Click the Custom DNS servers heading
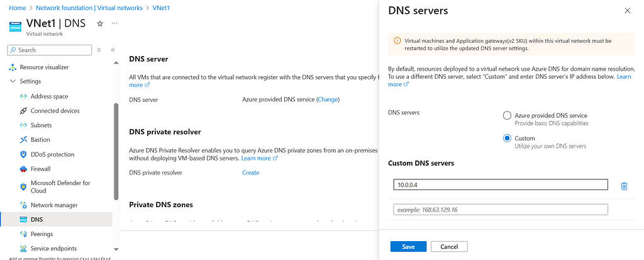 (421, 163)
